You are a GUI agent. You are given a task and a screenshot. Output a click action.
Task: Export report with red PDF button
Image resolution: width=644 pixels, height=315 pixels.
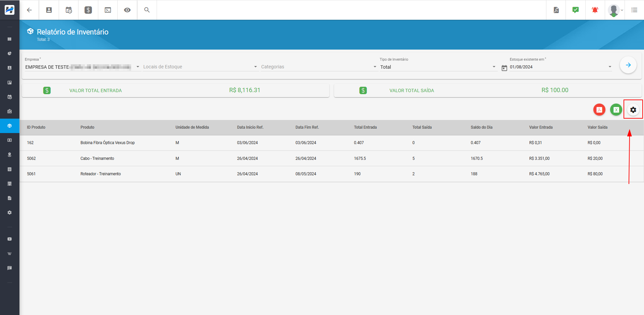599,110
